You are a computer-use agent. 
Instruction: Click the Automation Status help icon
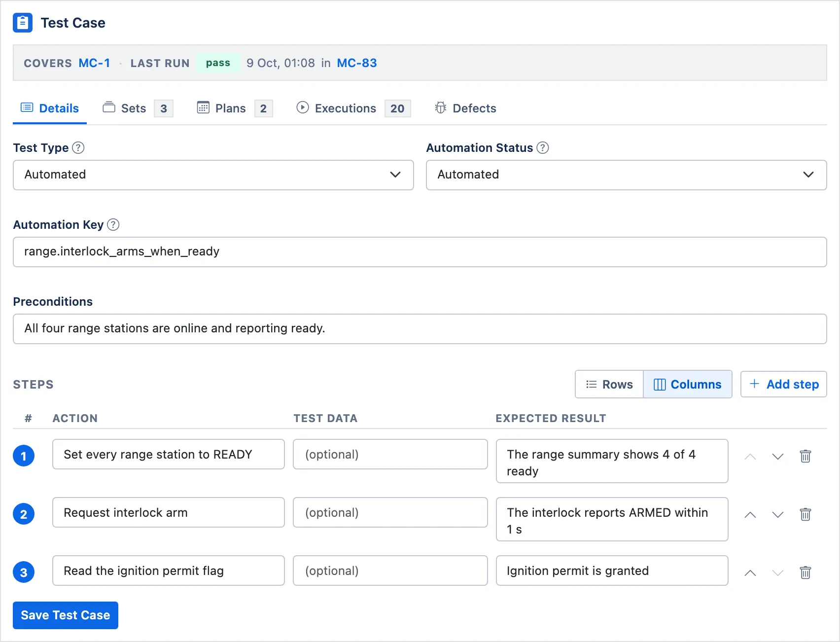pyautogui.click(x=543, y=148)
